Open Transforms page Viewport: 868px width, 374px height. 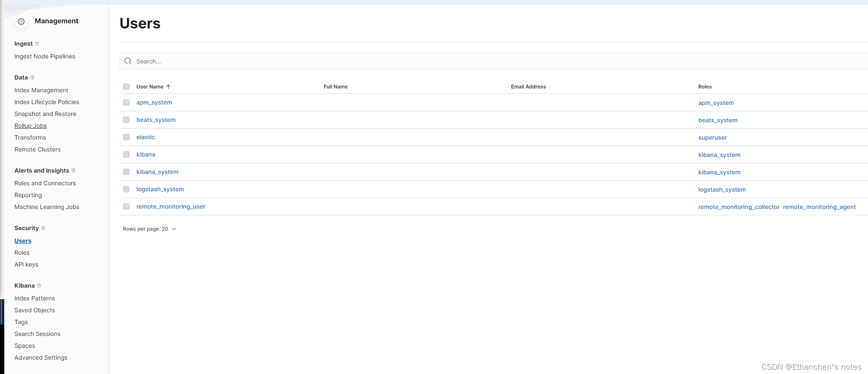coord(30,137)
